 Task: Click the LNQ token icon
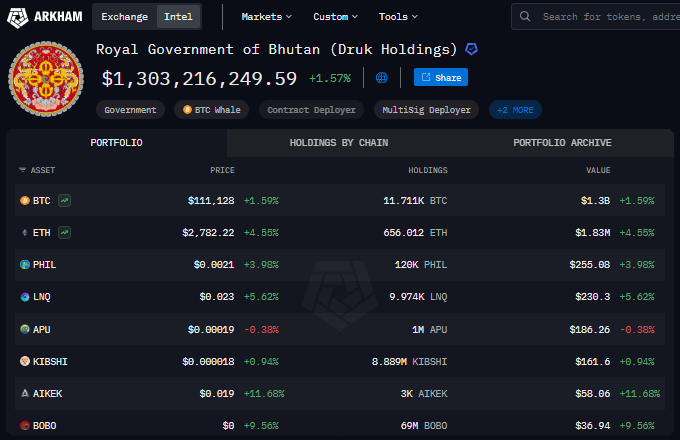pos(25,297)
